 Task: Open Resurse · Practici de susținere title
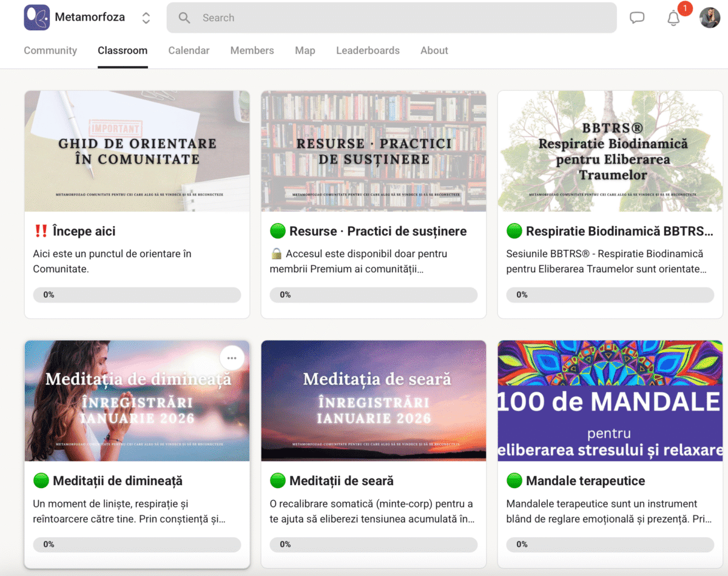[x=377, y=231]
